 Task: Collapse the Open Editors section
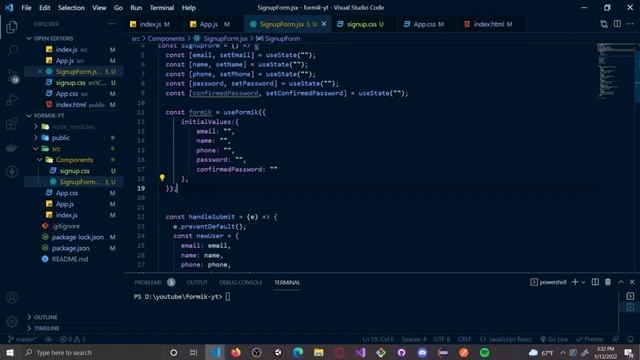(29, 38)
